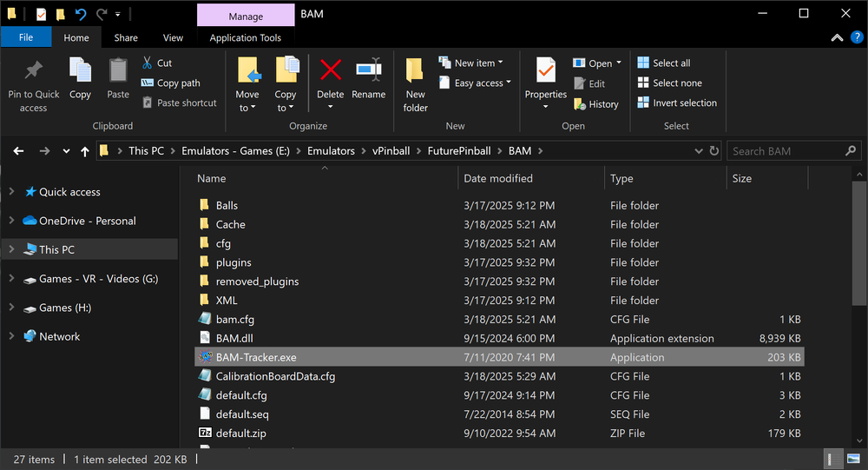Viewport: 868px width, 470px height.
Task: Open the Copy to dropdown
Action: pyautogui.click(x=285, y=101)
